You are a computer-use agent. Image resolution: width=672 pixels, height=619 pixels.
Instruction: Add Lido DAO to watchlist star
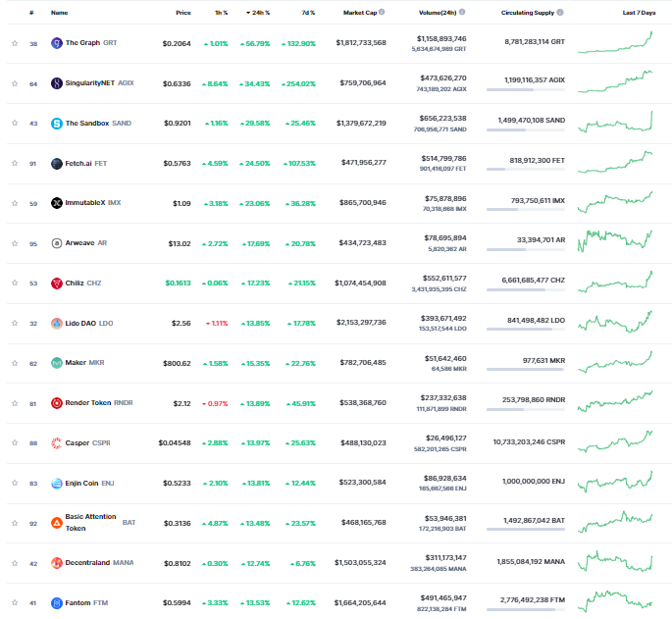(15, 323)
